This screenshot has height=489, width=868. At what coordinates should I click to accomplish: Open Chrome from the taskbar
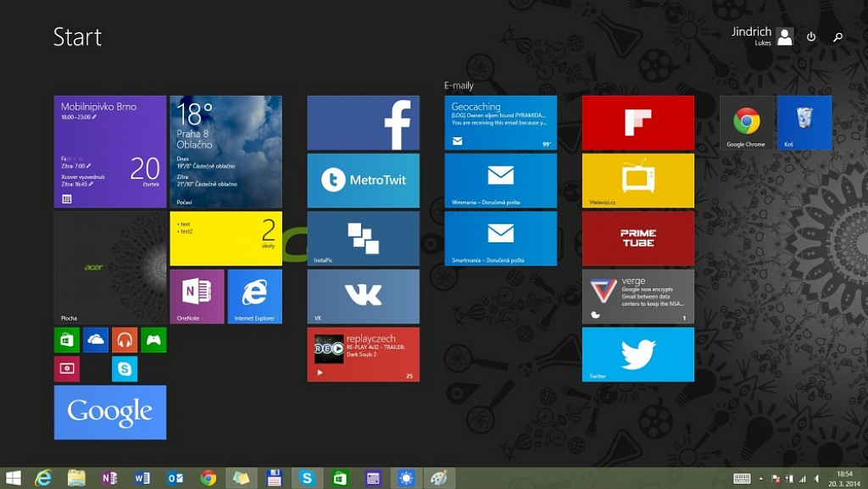click(209, 478)
